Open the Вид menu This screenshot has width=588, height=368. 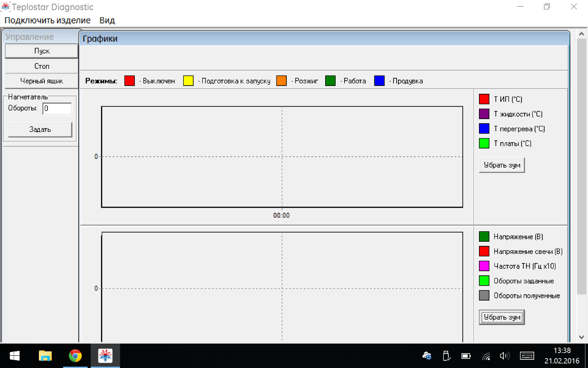click(107, 20)
